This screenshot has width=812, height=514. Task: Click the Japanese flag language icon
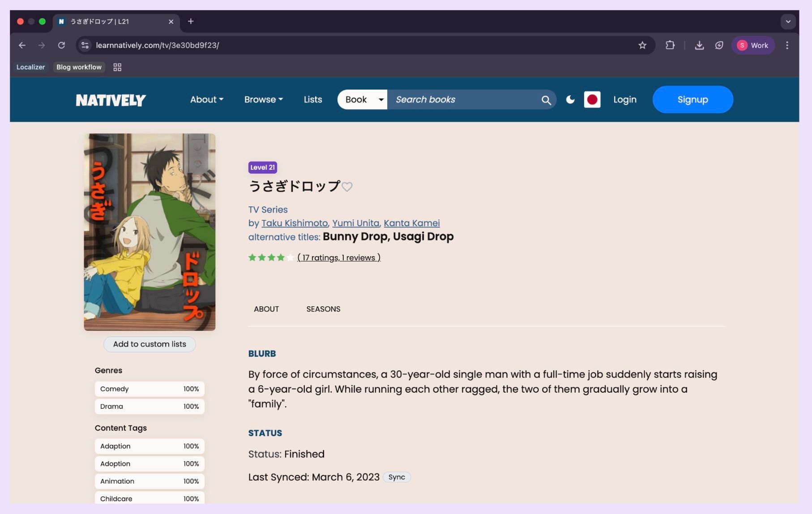point(592,99)
